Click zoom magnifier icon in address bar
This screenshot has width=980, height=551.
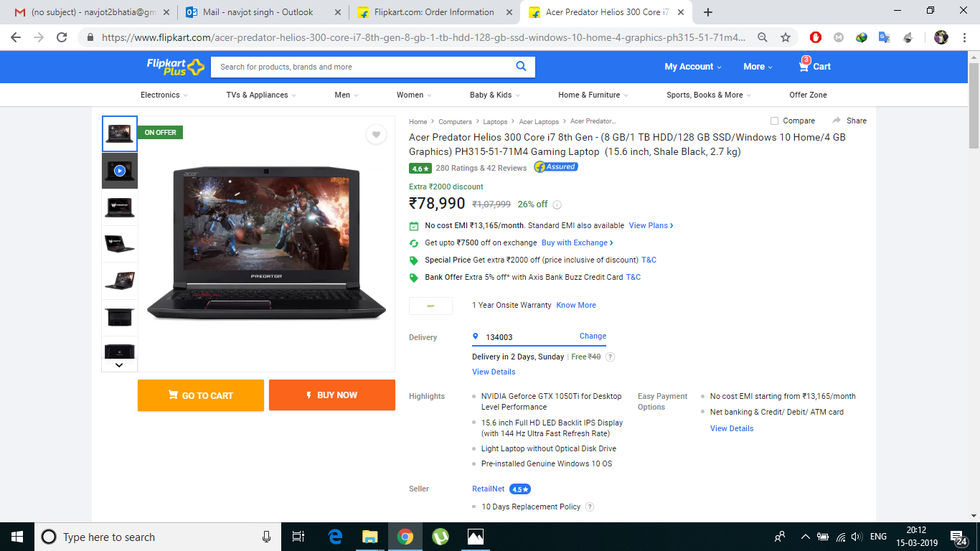click(x=763, y=37)
